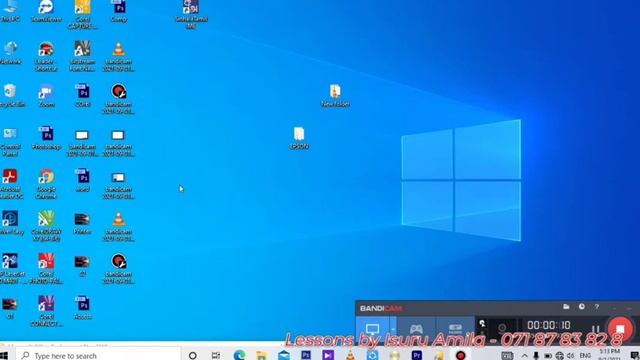Select the Acrobat Reader DC shortcut

(11, 184)
